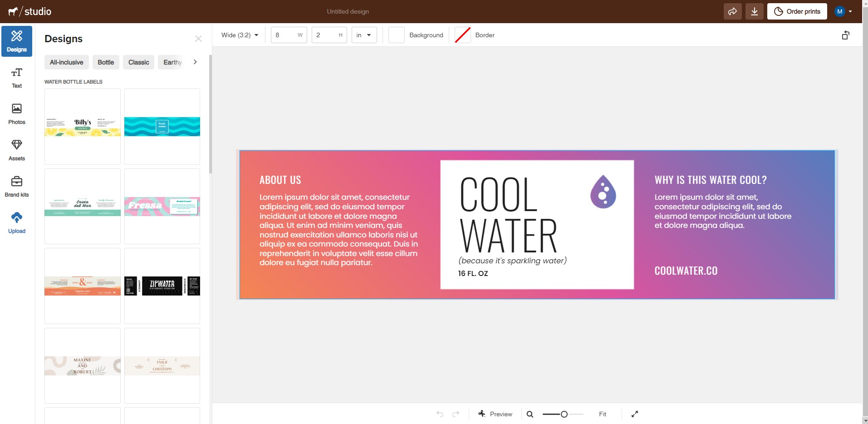
Task: Click the download icon
Action: (754, 11)
